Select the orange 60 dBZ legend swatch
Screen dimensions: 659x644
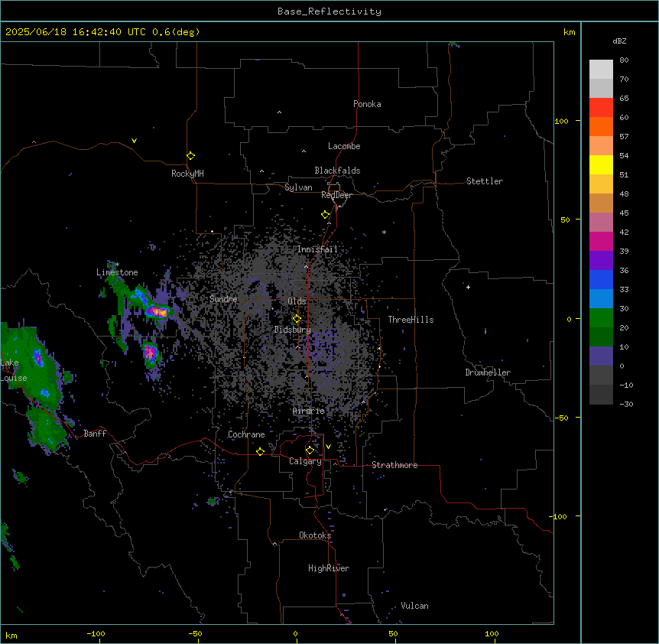[x=601, y=126]
